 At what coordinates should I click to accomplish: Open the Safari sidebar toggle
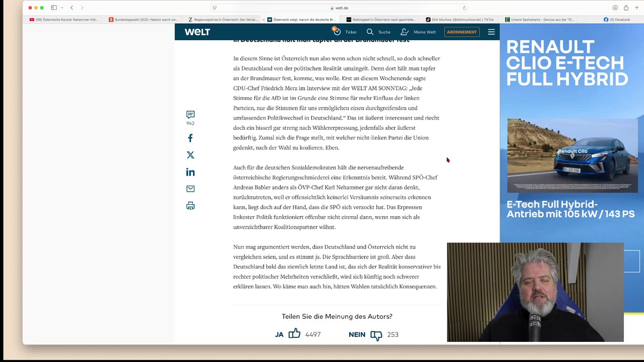(x=54, y=8)
